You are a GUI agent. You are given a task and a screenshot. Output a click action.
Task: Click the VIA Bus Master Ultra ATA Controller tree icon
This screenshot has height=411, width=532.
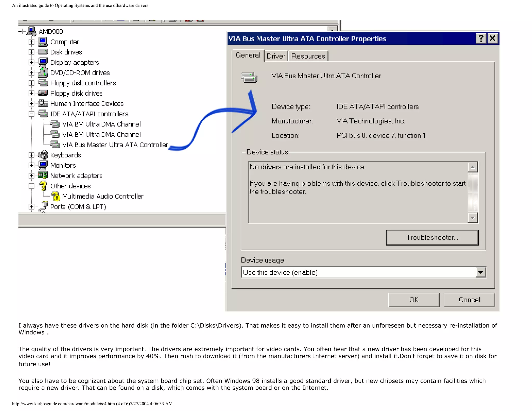pos(55,144)
